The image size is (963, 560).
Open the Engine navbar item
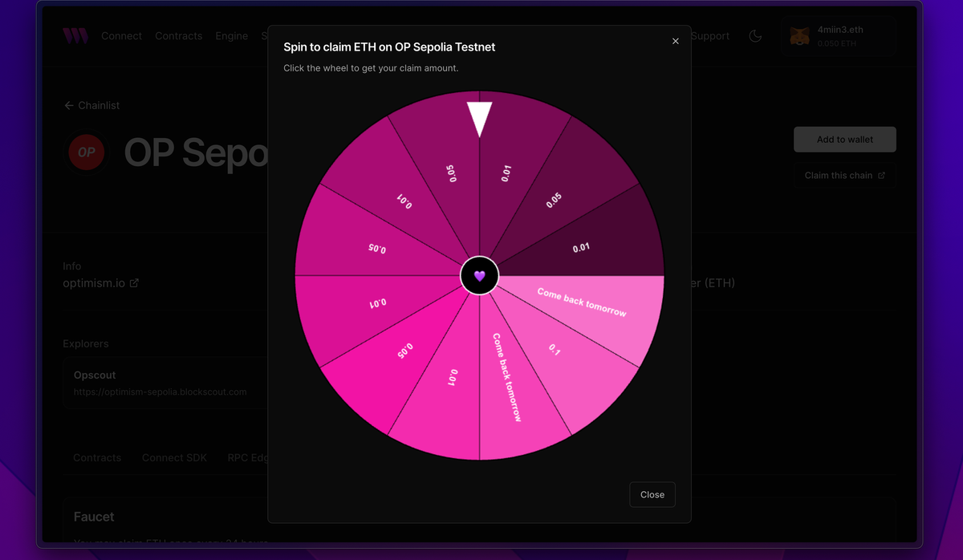[x=231, y=36]
